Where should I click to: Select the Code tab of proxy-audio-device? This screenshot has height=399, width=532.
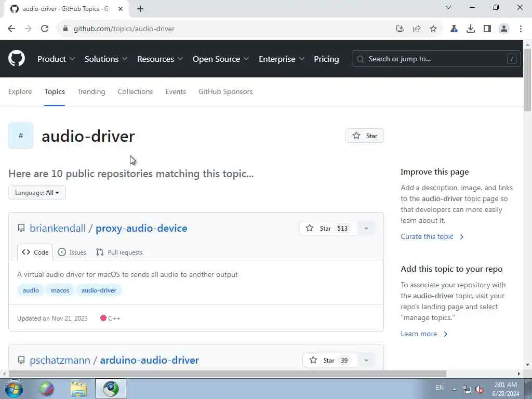point(35,252)
